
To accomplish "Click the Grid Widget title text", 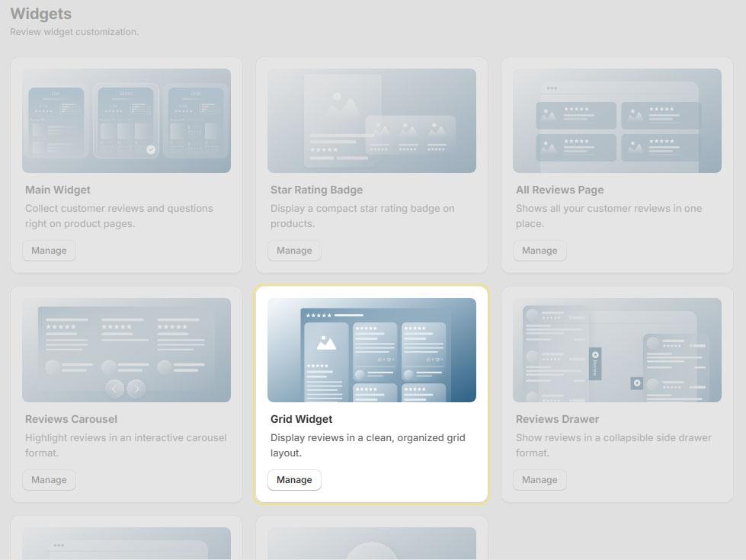I will coord(301,419).
